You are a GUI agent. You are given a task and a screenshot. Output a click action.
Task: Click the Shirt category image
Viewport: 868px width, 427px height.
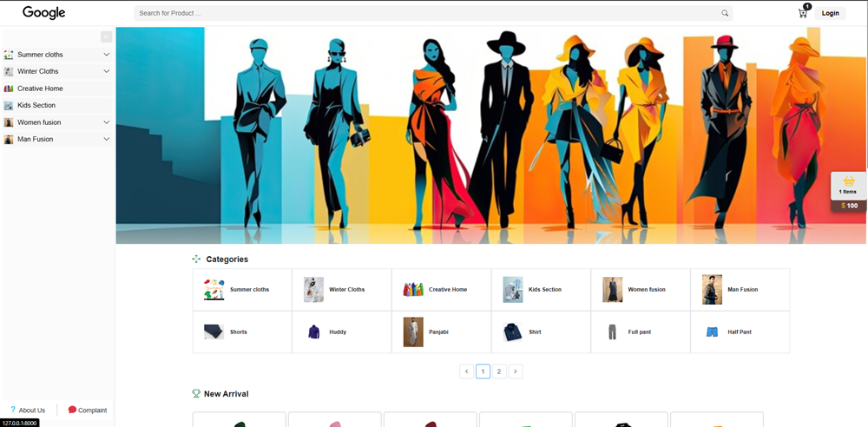(513, 332)
